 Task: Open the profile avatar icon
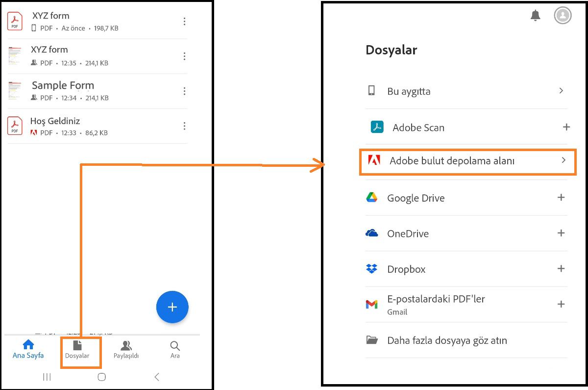point(563,16)
